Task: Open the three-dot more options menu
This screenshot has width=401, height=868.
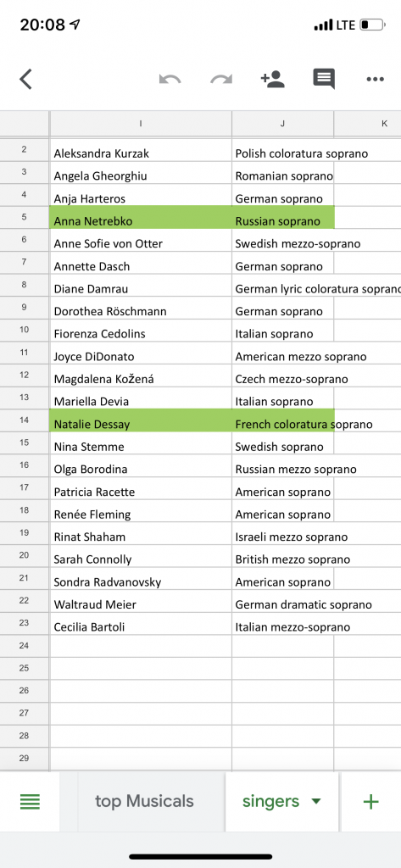Action: point(375,79)
